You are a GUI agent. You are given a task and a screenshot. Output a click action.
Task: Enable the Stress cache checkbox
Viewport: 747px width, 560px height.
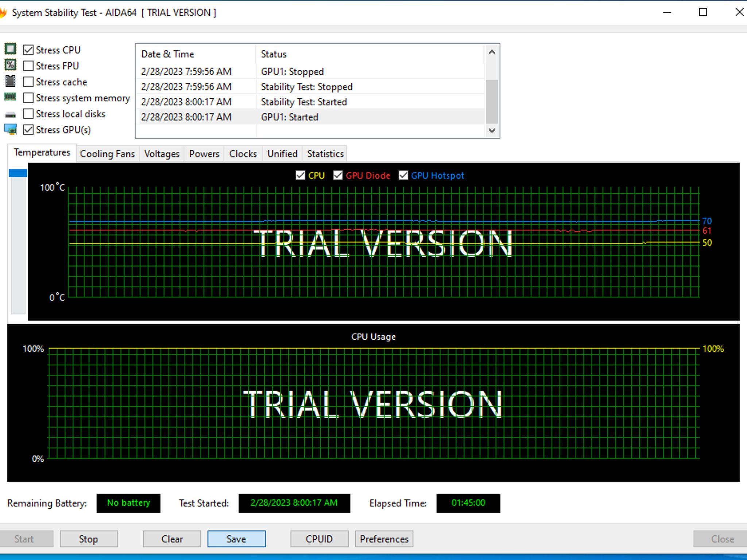28,82
